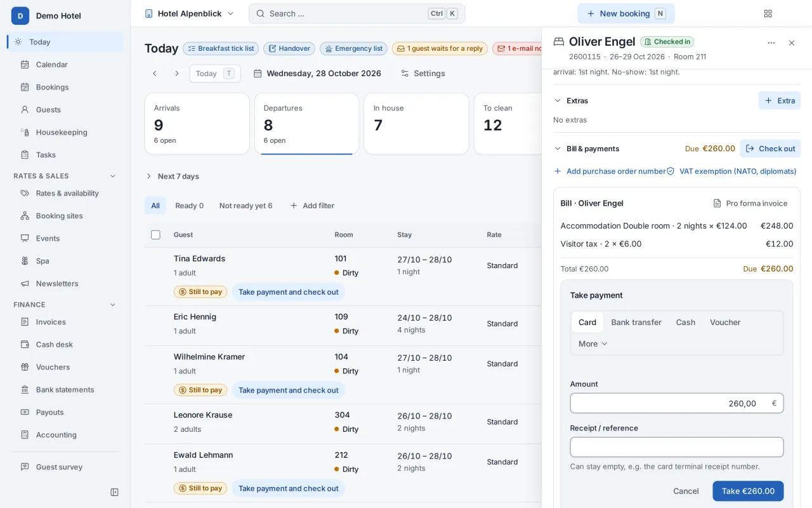The height and width of the screenshot is (508, 812).
Task: Open Cash desk
Action: (x=65, y=344)
